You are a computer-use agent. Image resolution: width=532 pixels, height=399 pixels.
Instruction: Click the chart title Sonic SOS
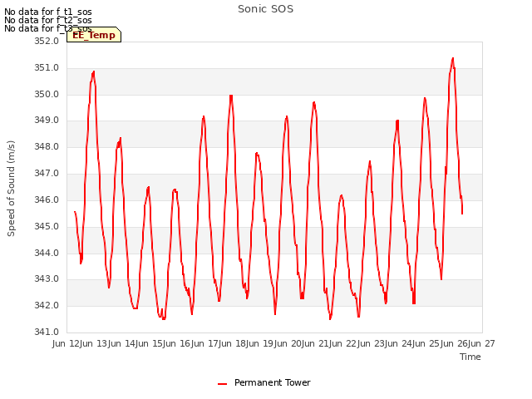[x=266, y=9]
